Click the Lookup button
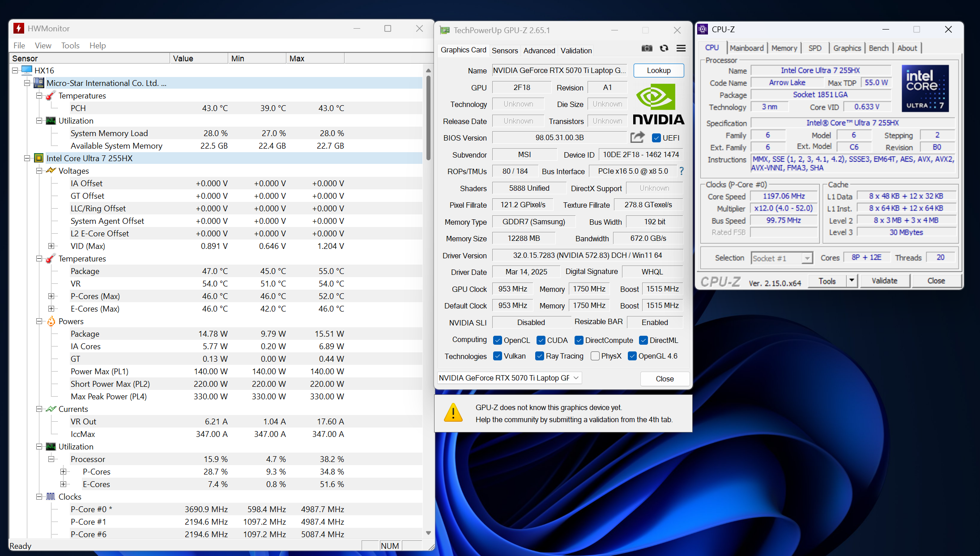Viewport: 980px width, 556px height. tap(658, 70)
